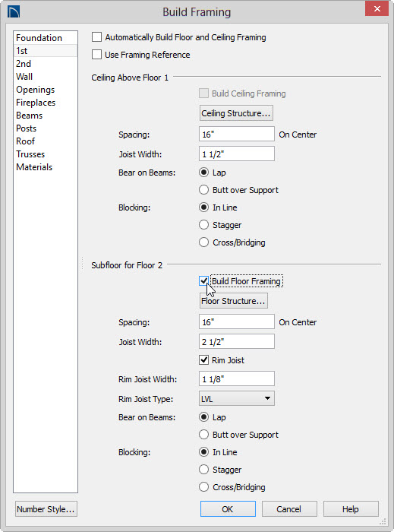
Task: Confirm with the OK button
Action: point(228,509)
